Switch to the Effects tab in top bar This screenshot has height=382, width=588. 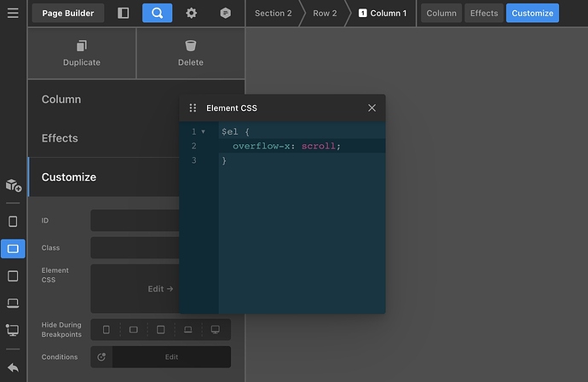pyautogui.click(x=484, y=14)
